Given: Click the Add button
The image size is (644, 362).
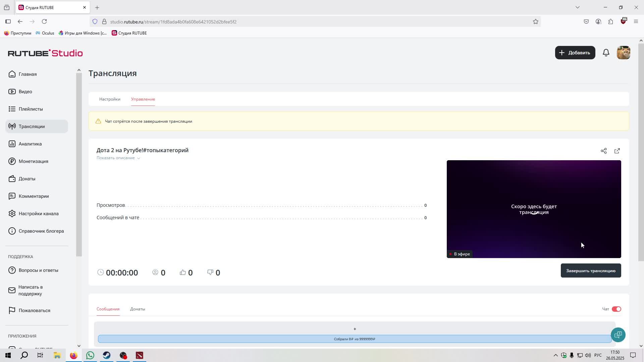Looking at the screenshot, I should point(575,53).
